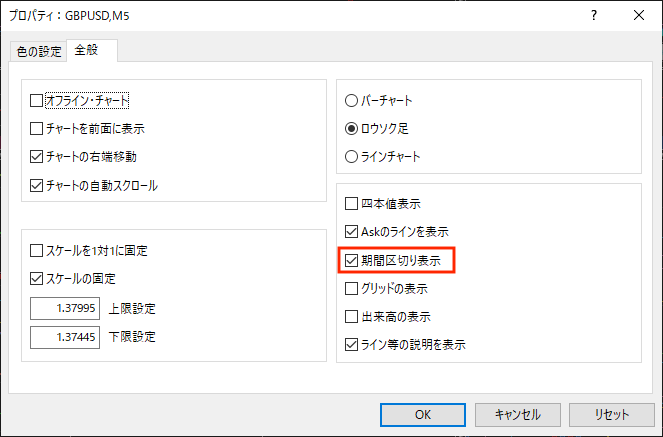The image size is (663, 437).
Task: Choose ロウソク足 chart type
Action: pos(351,128)
